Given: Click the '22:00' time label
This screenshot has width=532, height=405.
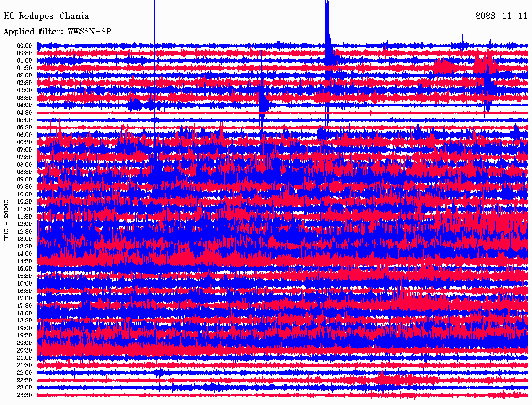Looking at the screenshot, I should pyautogui.click(x=24, y=373).
